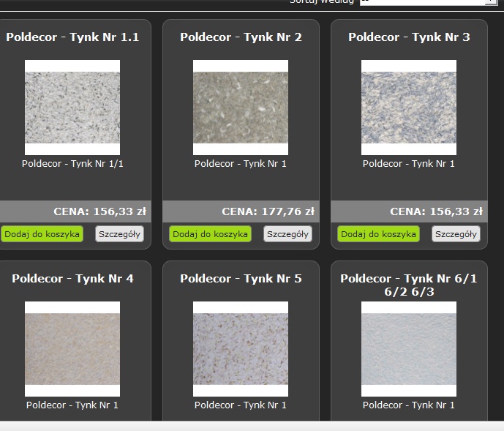Viewport: 504px width, 431px height.
Task: Open the Poldecor - Tynk Nr 3 title
Action: click(409, 37)
